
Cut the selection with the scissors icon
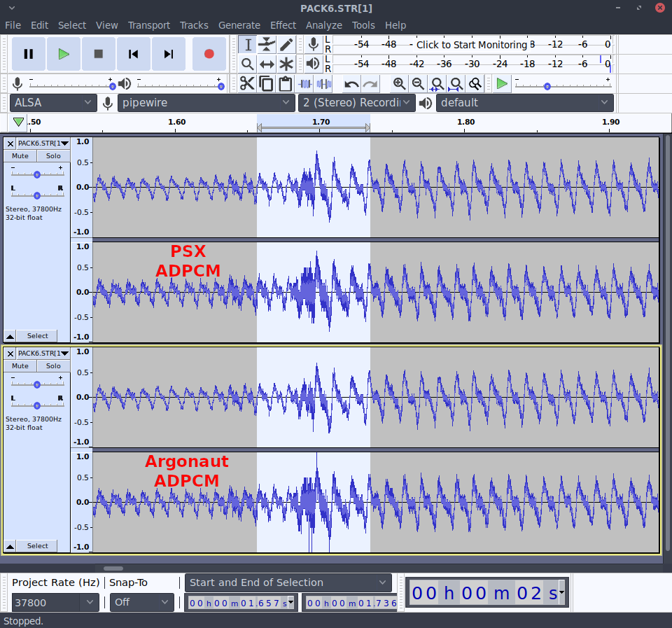click(247, 83)
